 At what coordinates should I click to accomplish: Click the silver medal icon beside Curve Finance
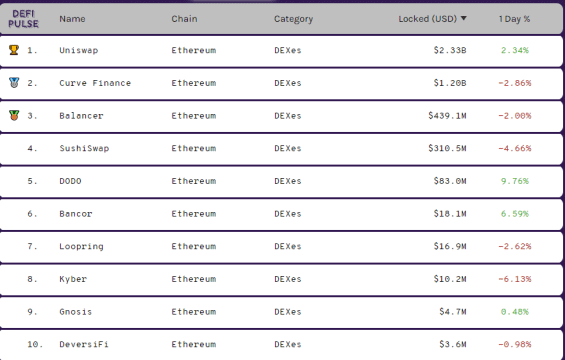[14, 83]
